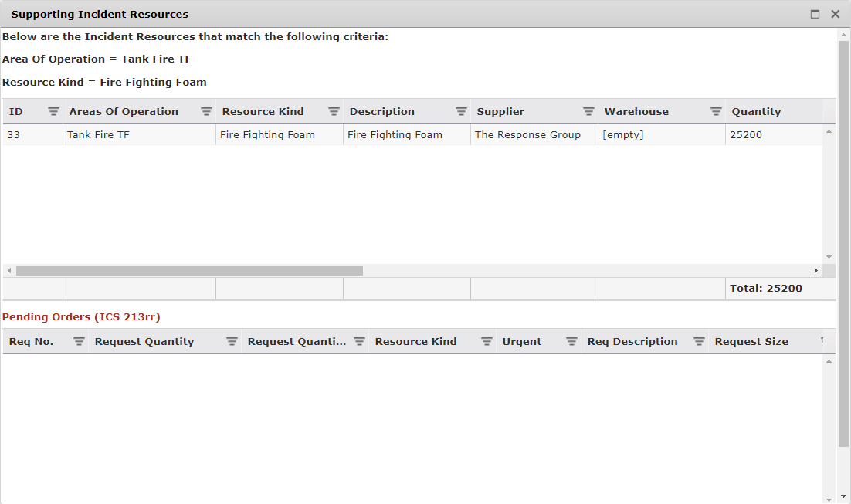Click the horizontal scrollbar thumb of resources grid
Image resolution: width=851 pixels, height=504 pixels.
click(189, 271)
